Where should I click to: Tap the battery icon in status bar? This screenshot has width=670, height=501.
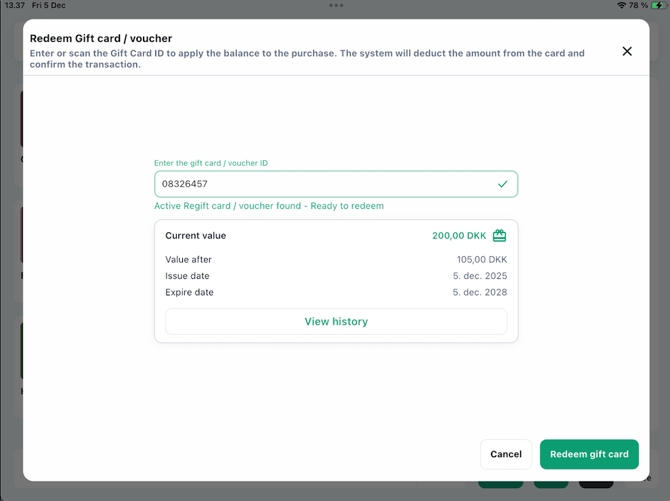659,6
